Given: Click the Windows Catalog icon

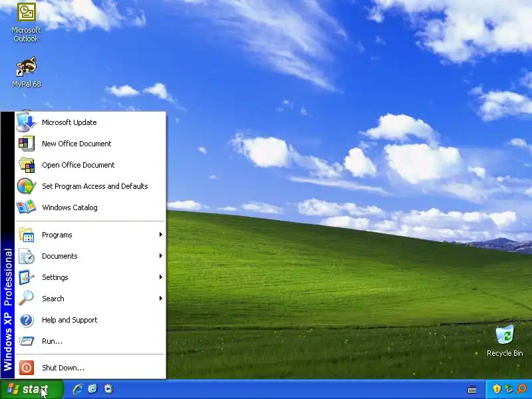Looking at the screenshot, I should [26, 207].
